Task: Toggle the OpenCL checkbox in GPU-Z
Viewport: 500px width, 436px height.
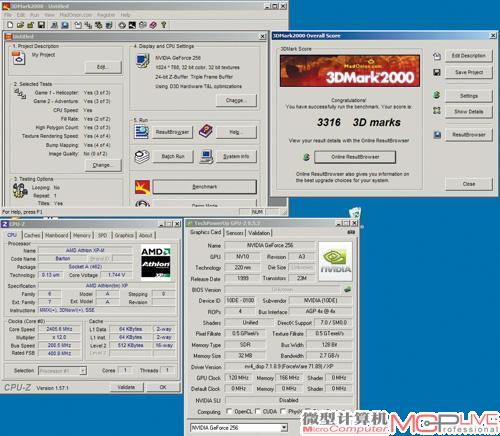Action: pyautogui.click(x=229, y=411)
